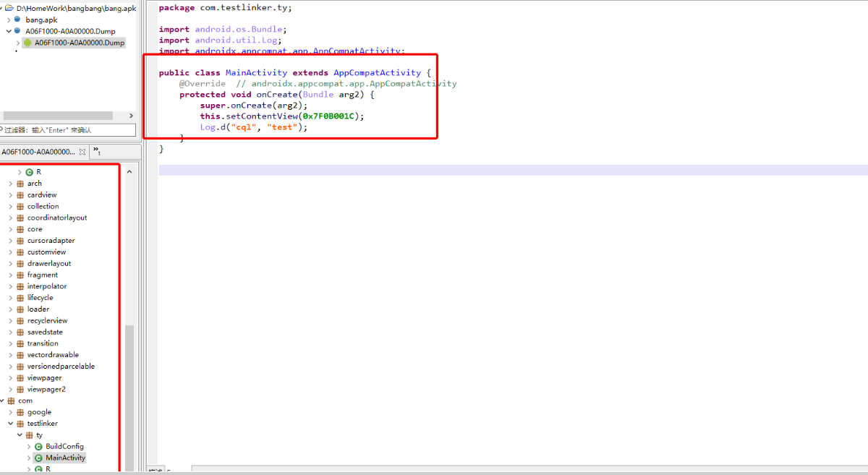Click the testlinker package icon
868x475 pixels.
20,424
